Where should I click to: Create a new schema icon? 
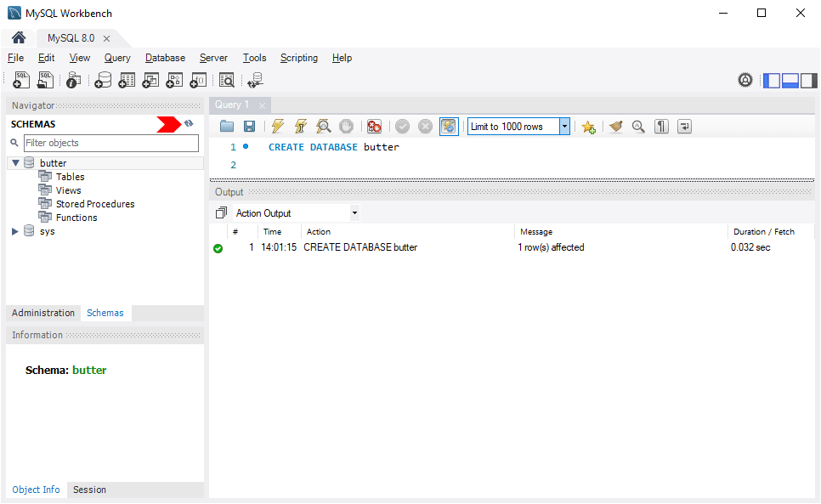coord(103,80)
